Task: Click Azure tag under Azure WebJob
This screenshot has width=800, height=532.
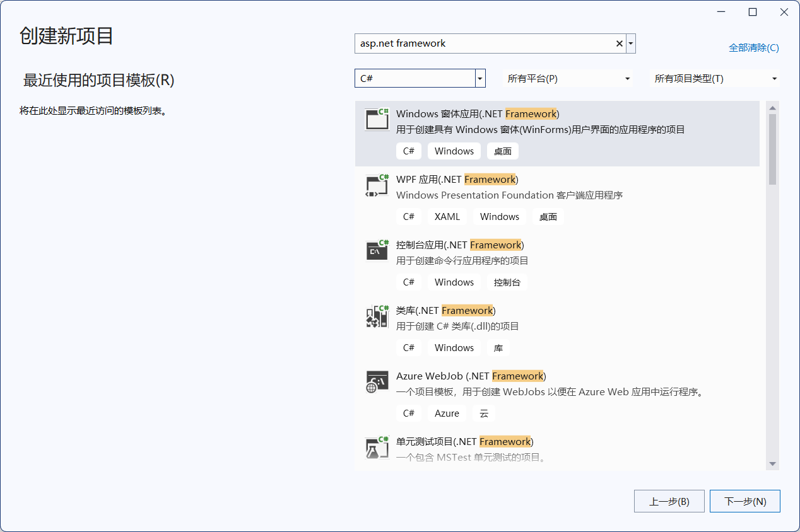Action: coord(447,413)
